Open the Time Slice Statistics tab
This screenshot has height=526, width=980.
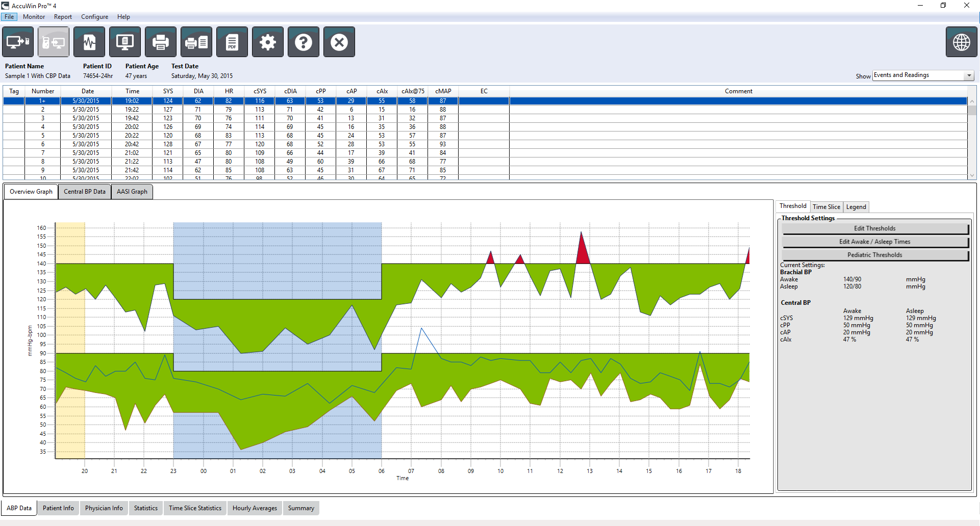(x=195, y=508)
